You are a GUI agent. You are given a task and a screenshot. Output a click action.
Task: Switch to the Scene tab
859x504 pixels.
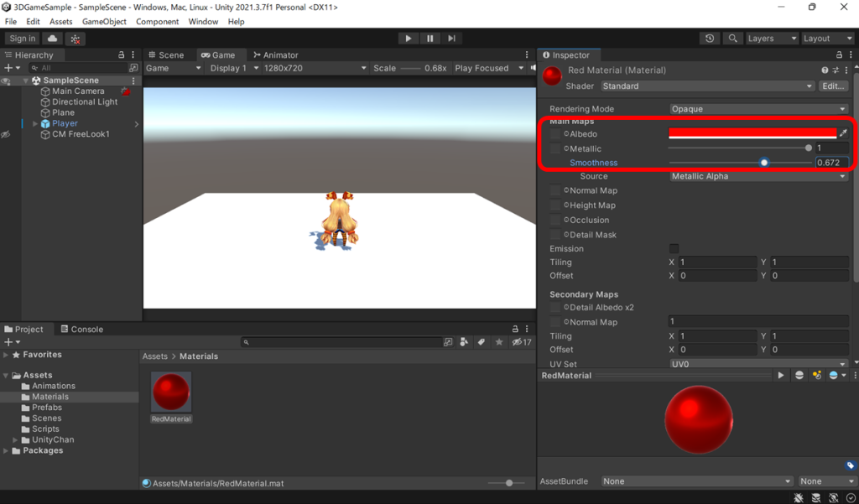165,55
